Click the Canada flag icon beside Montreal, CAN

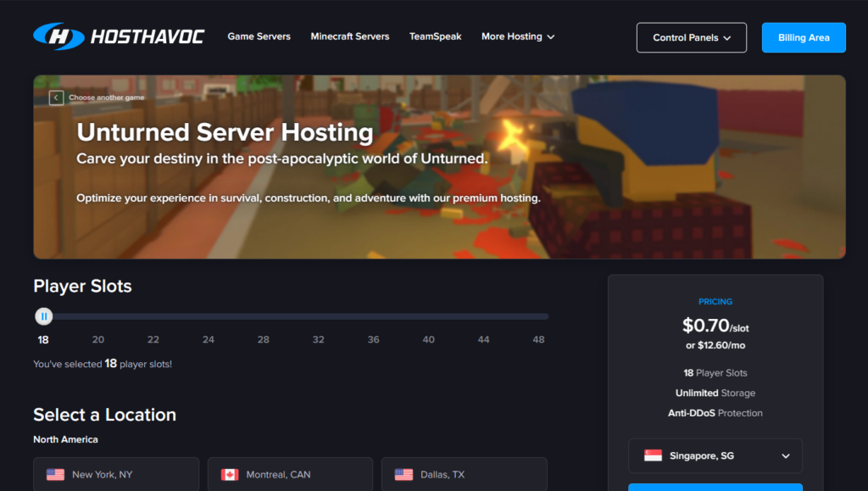tap(230, 474)
